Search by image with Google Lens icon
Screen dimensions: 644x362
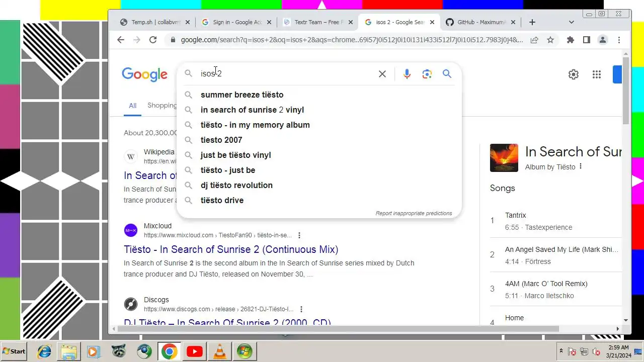pos(427,74)
